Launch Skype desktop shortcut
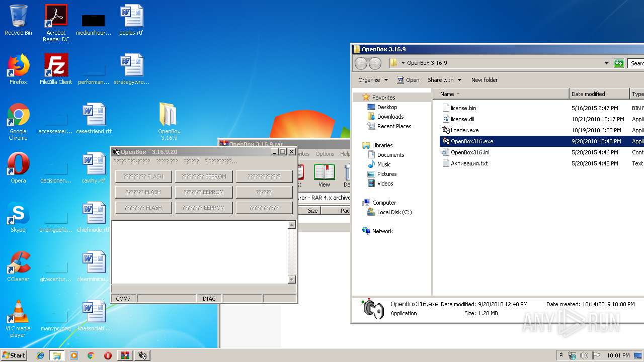The image size is (644, 362). 18,217
